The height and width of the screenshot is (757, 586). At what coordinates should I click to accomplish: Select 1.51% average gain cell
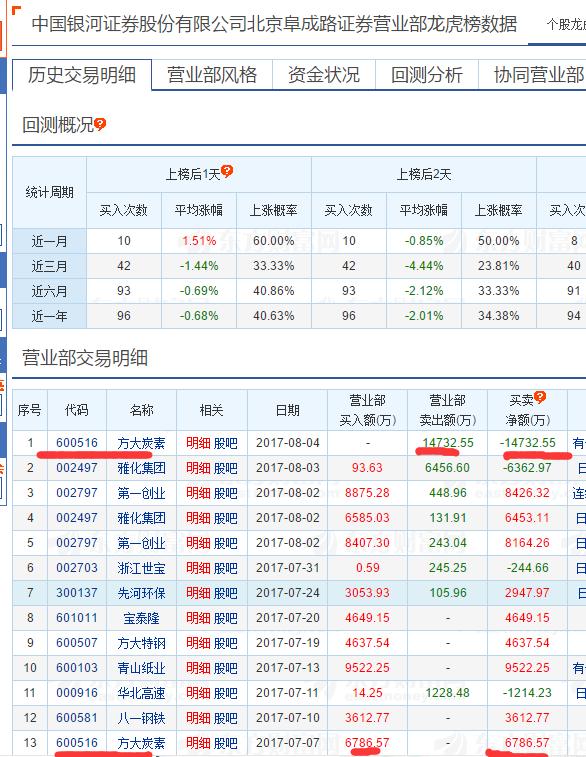pyautogui.click(x=199, y=240)
